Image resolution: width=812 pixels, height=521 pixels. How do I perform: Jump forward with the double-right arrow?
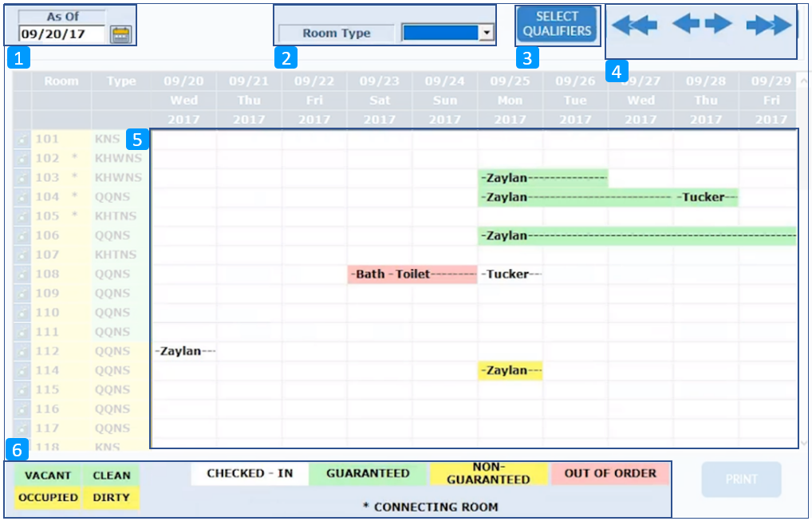(x=769, y=25)
